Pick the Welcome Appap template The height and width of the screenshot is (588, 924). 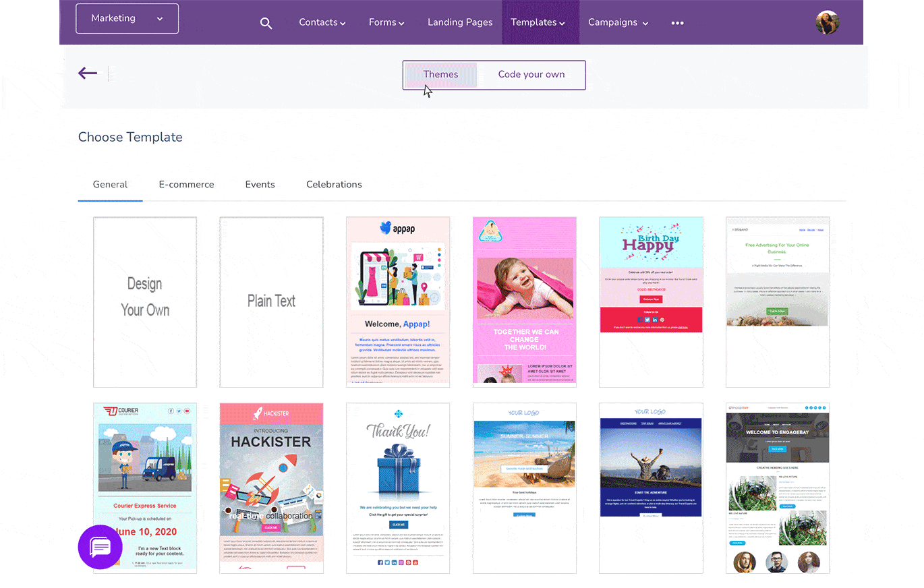pos(398,302)
